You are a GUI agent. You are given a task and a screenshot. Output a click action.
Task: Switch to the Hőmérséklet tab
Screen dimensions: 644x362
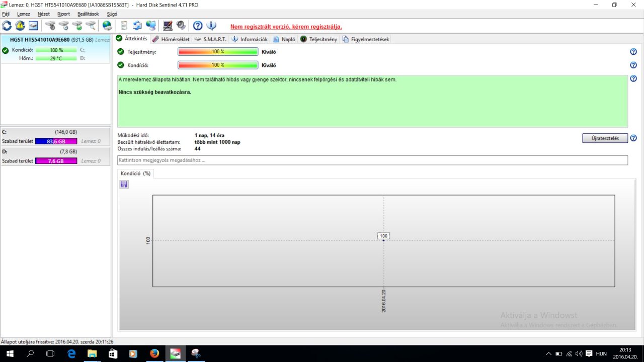click(171, 39)
